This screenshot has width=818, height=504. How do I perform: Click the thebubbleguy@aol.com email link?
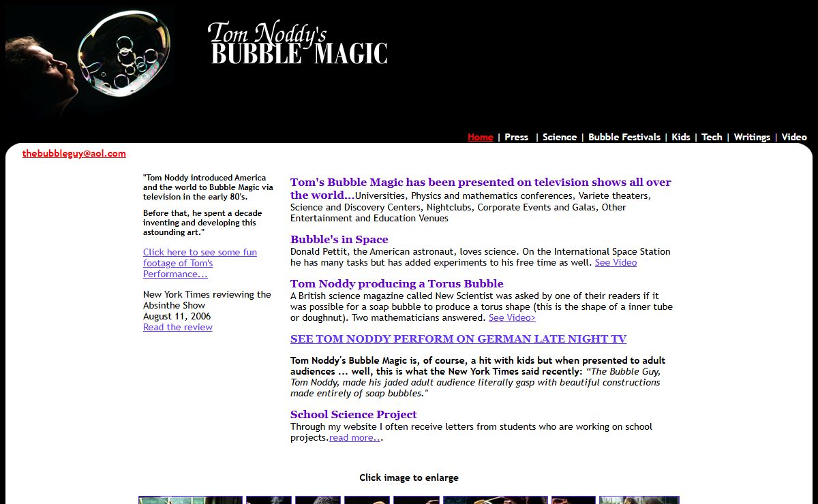[x=74, y=153]
